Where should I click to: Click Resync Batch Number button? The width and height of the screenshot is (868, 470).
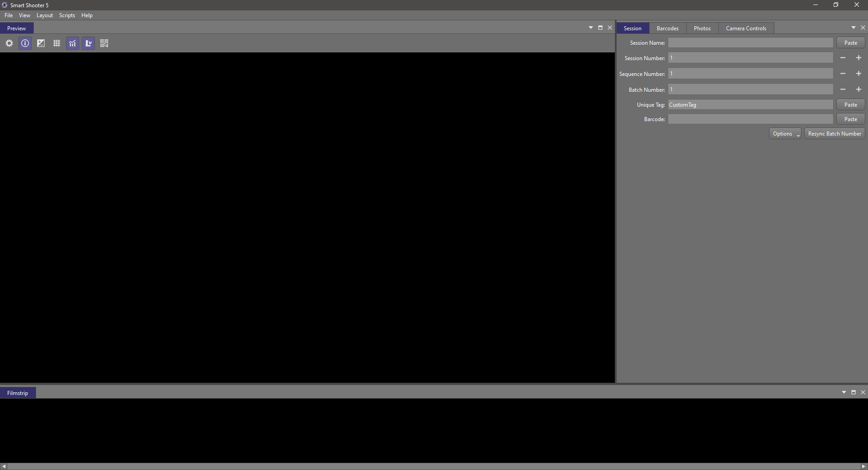[835, 134]
